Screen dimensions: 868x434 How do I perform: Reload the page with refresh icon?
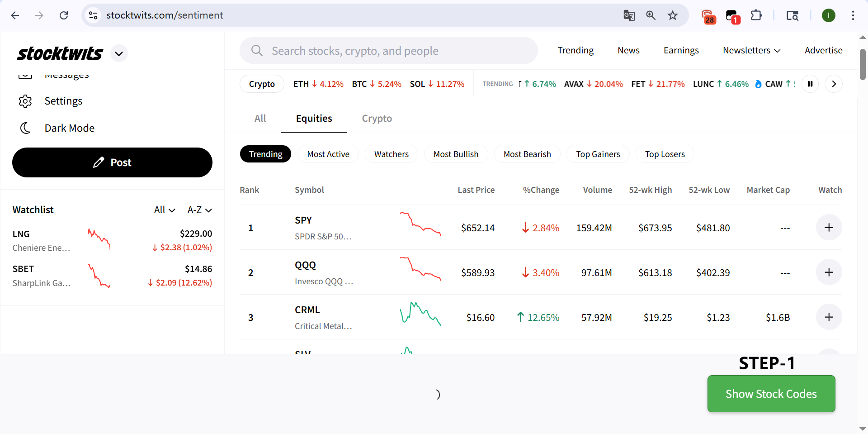click(x=64, y=15)
